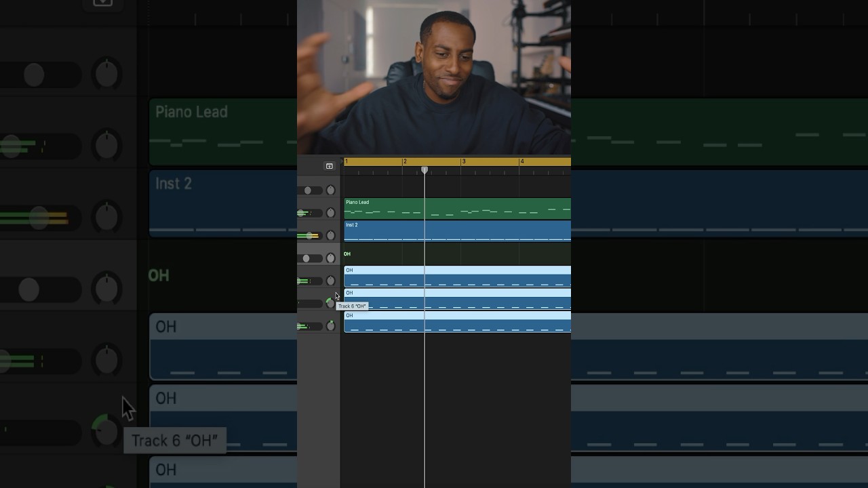Viewport: 868px width, 488px height.
Task: Click the presenter video above the tracks
Action: pos(434,77)
